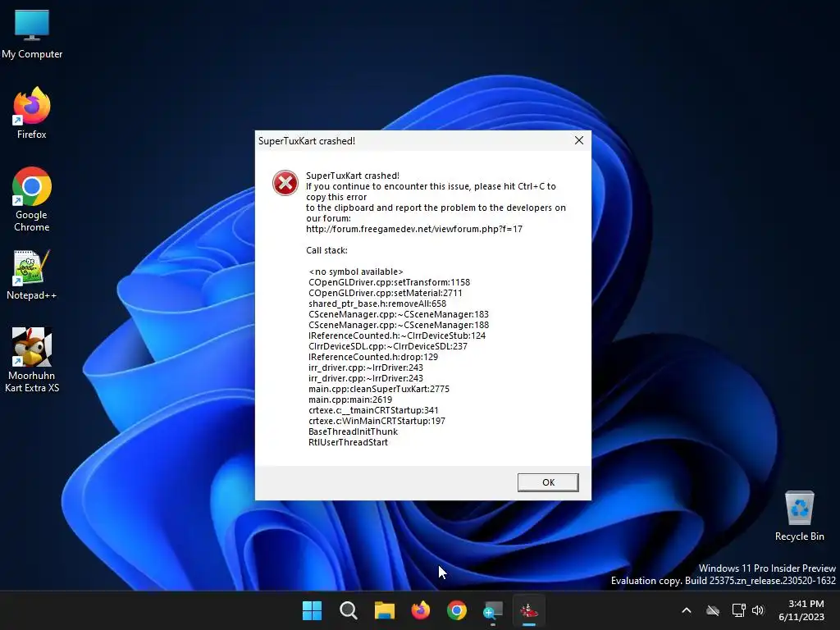Screen dimensions: 840x630
Task: Click crtexe.c:WinMainCRTStartup:197 line
Action: point(377,421)
